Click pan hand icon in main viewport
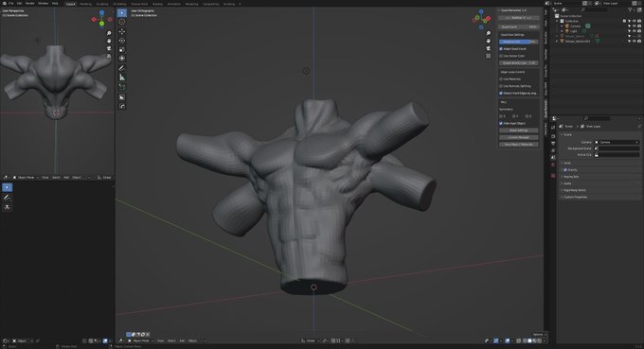 click(x=488, y=41)
